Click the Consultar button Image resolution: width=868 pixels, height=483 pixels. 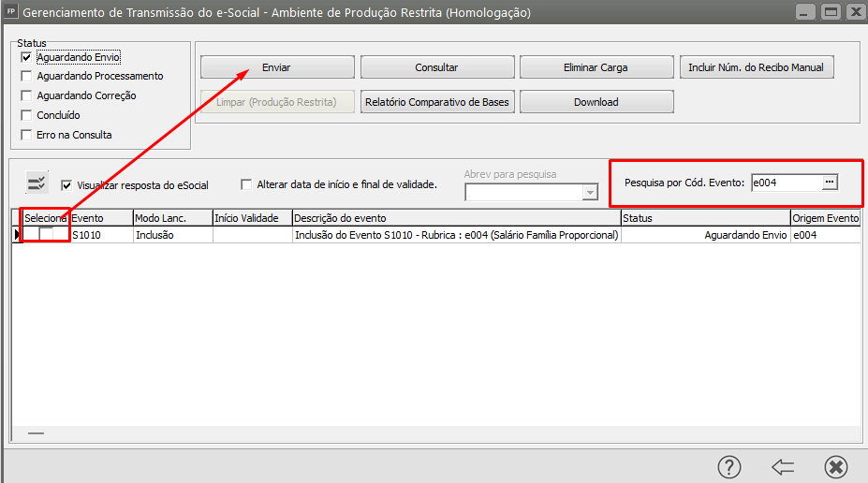point(436,67)
